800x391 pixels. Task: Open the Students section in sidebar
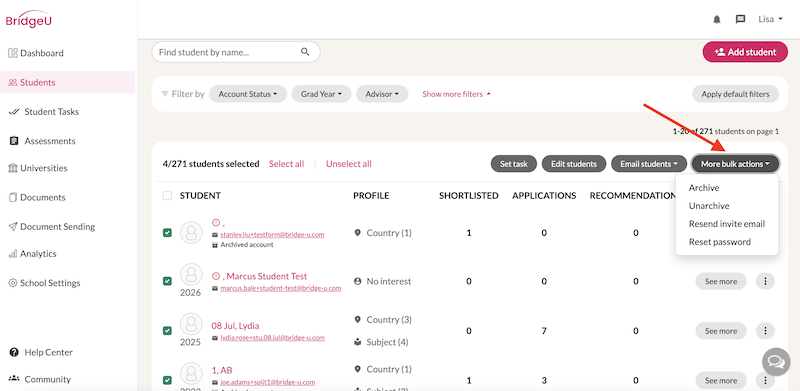tap(67, 82)
